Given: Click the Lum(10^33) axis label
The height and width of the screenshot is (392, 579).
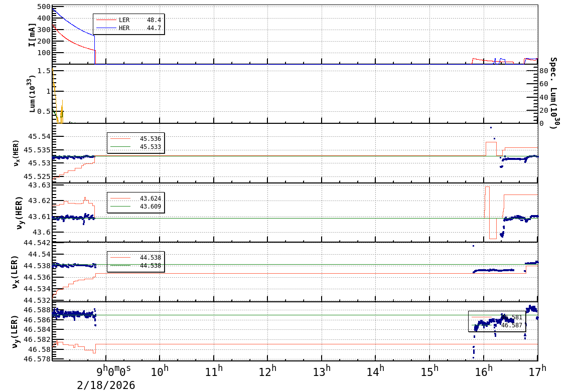Looking at the screenshot, I should [31, 94].
